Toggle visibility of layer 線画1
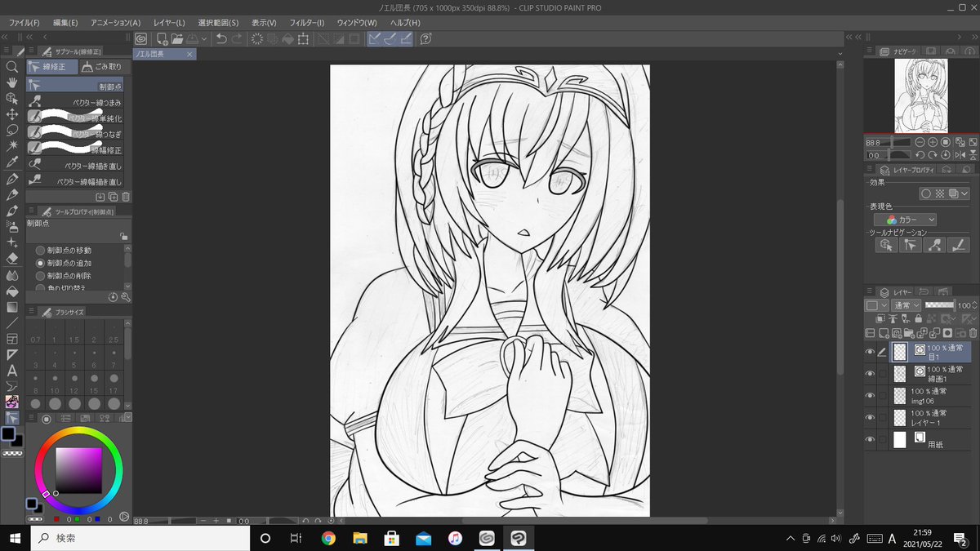The width and height of the screenshot is (980, 551). coord(870,373)
